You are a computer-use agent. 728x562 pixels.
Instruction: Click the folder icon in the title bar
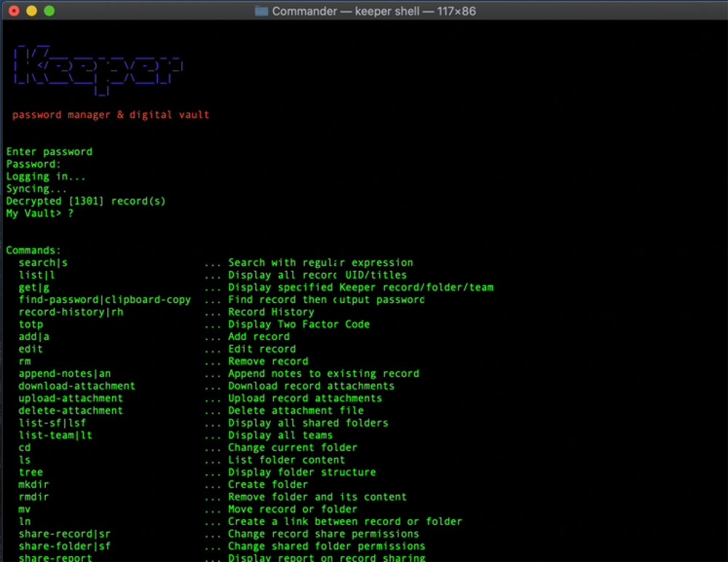261,11
